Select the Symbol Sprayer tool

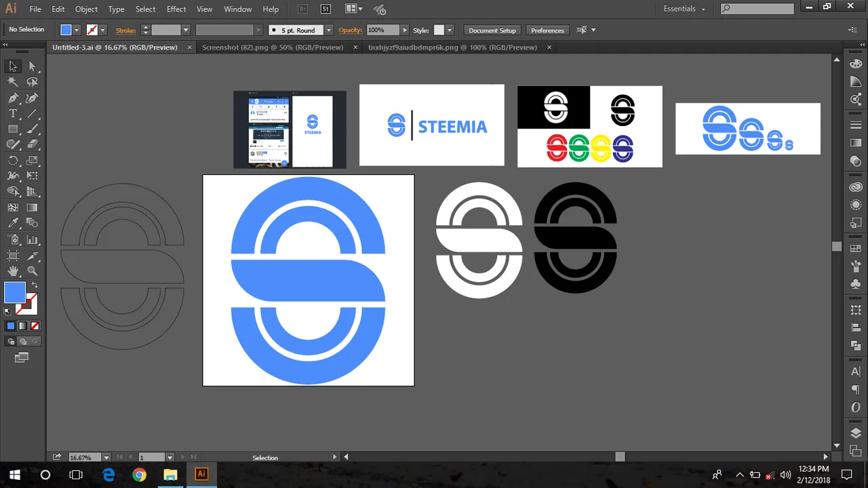[x=13, y=239]
